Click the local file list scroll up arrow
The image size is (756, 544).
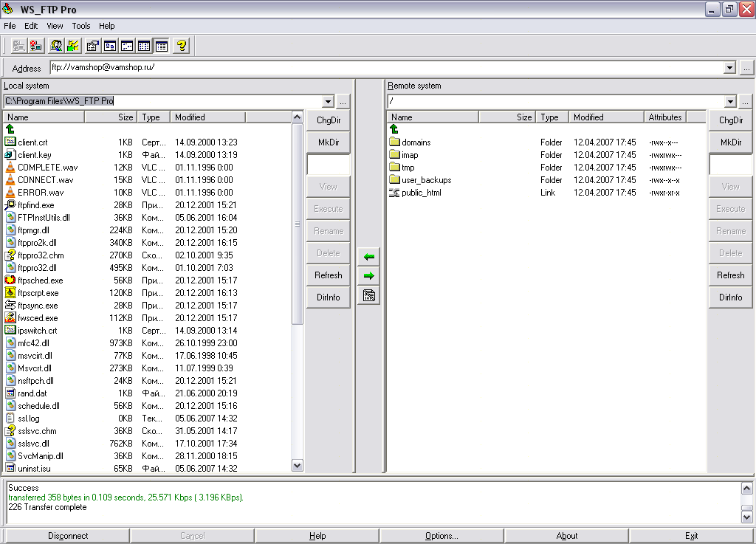[298, 117]
